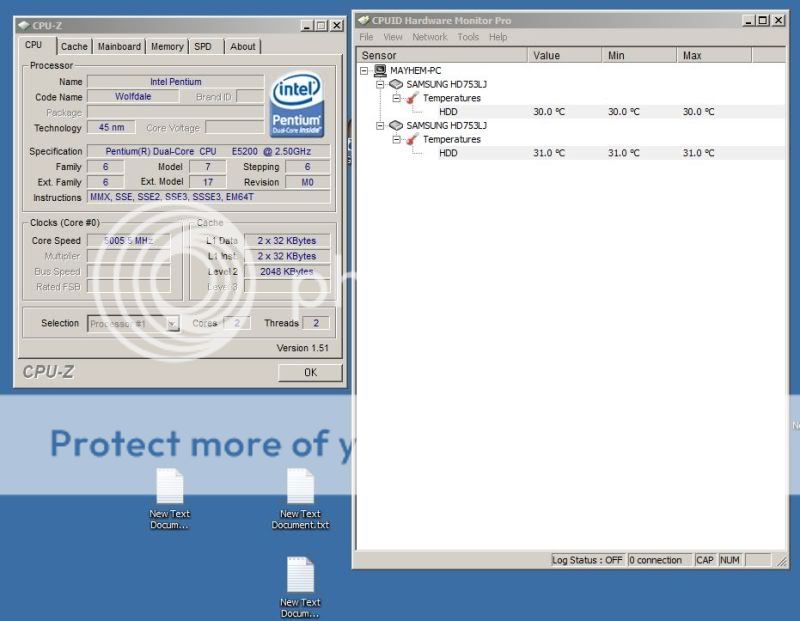Click the Max column header
This screenshot has width=800, height=621.
click(x=714, y=55)
